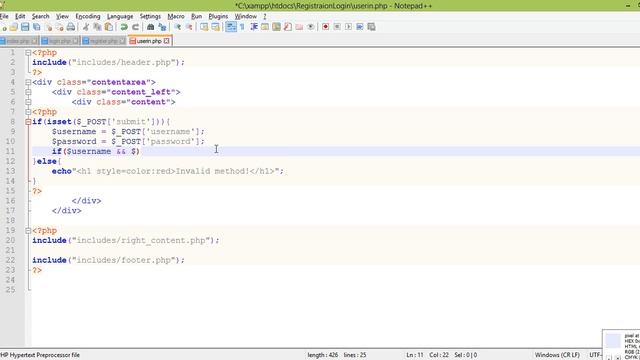
Task: Close the register.php tab
Action: point(122,41)
